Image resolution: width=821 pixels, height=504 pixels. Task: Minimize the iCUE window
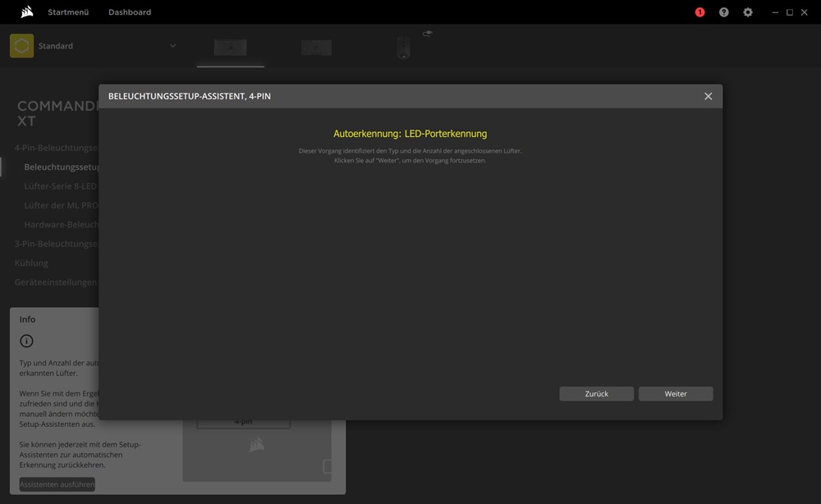click(775, 12)
